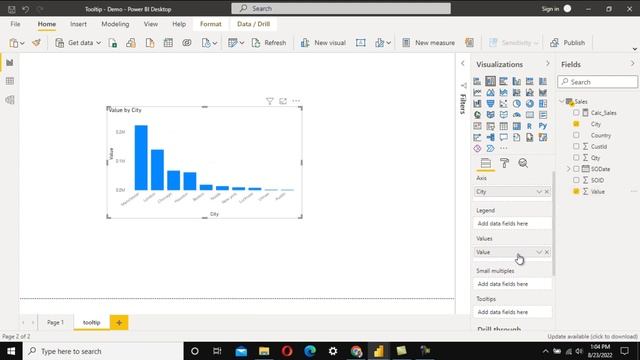Insert a Text box from ribbon
This screenshot has width=640, height=360.
coord(360,42)
